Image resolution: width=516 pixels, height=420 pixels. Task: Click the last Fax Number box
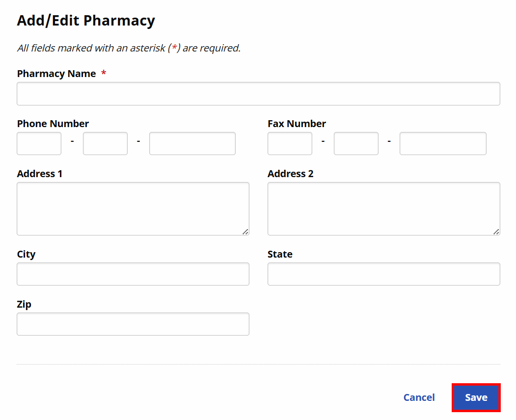point(443,143)
